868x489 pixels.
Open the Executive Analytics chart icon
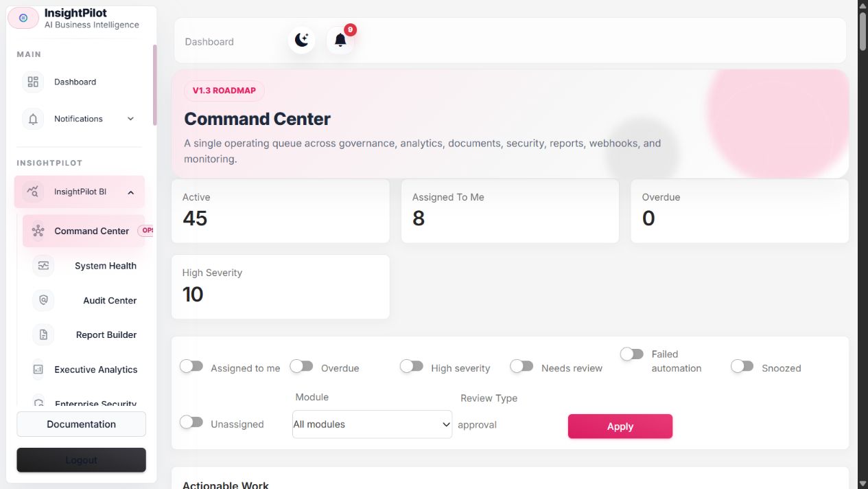point(38,369)
